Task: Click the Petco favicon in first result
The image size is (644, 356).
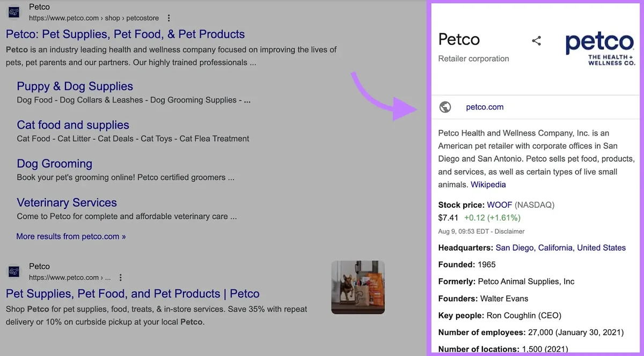Action: pyautogui.click(x=14, y=12)
